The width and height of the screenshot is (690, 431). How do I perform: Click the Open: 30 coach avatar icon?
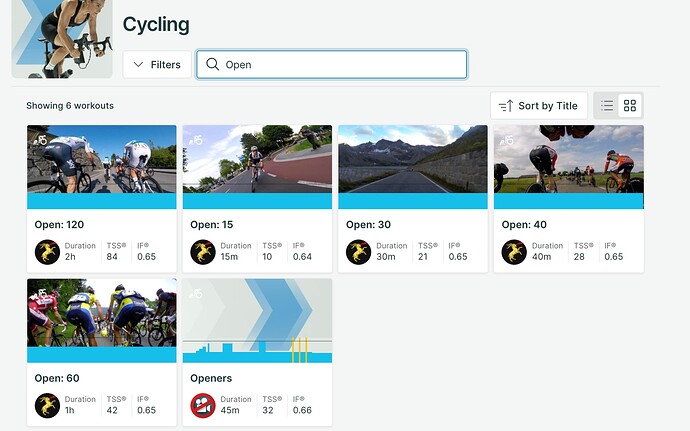(x=358, y=251)
